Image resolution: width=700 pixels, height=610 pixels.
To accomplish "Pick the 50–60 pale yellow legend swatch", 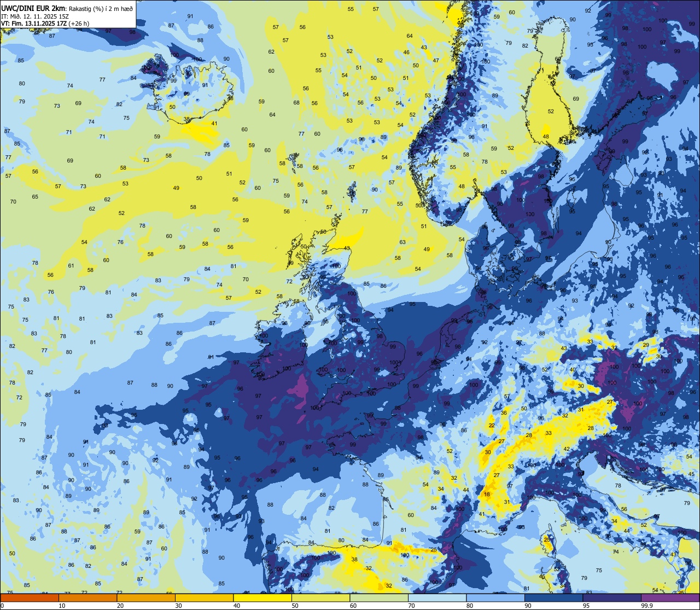I will tap(320, 598).
